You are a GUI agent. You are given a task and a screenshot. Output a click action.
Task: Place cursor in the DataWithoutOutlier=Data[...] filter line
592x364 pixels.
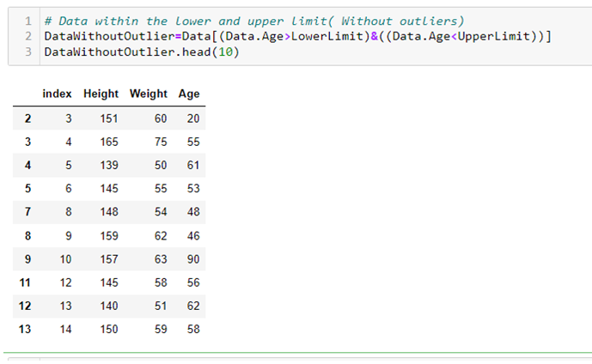(298, 36)
